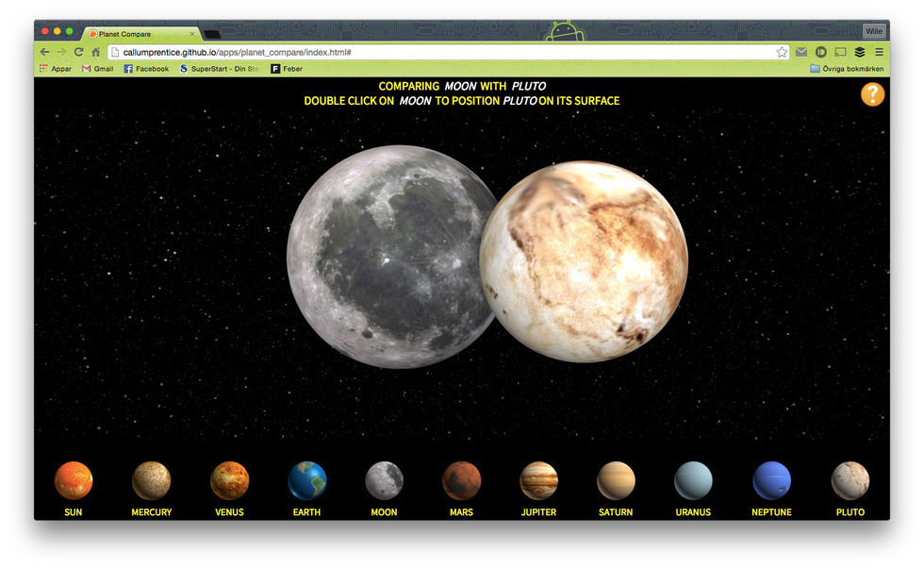Choose the Jupiter planet icon
924x569 pixels.
538,480
